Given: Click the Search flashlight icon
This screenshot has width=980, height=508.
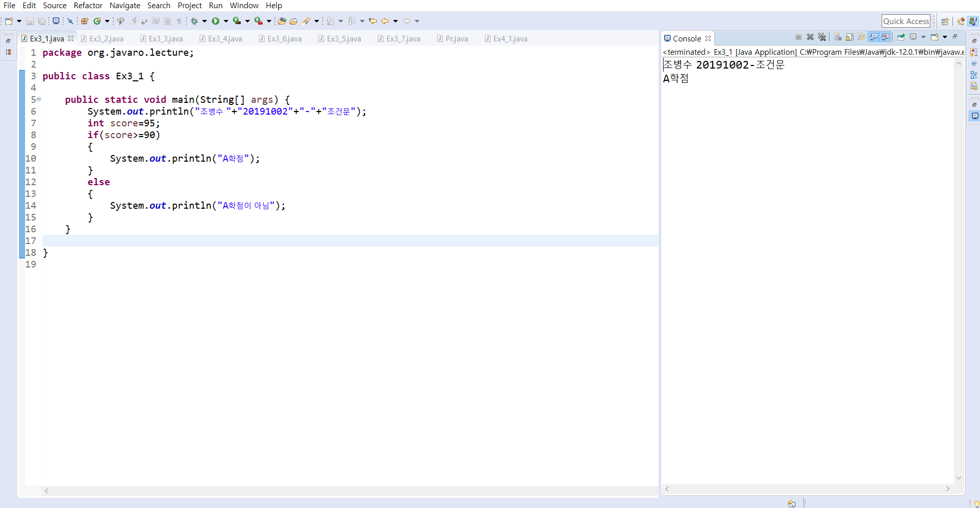Looking at the screenshot, I should pyautogui.click(x=306, y=21).
